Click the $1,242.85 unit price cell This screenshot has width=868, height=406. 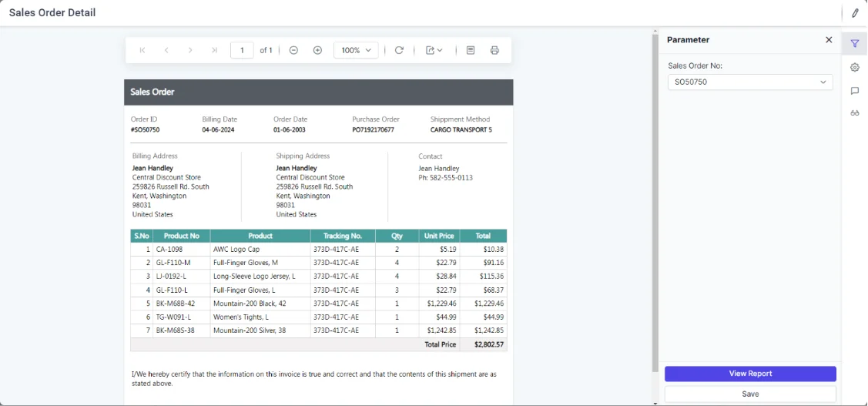click(x=439, y=331)
